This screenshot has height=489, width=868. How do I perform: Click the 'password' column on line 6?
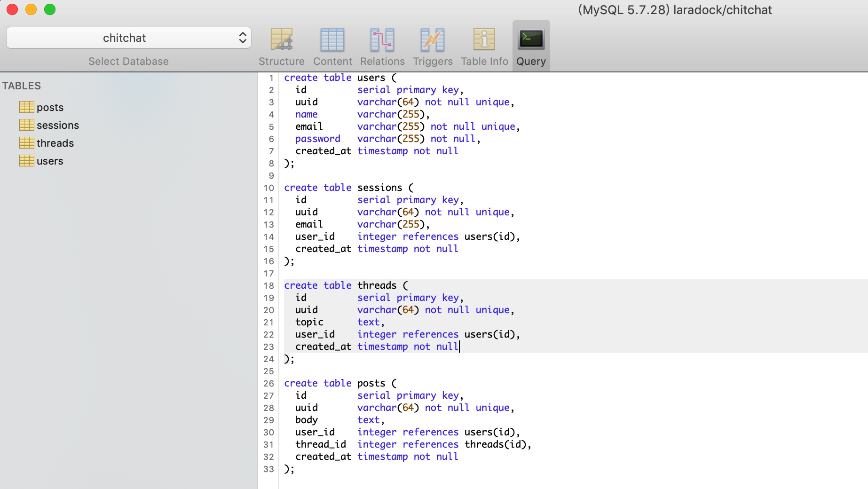(x=318, y=139)
